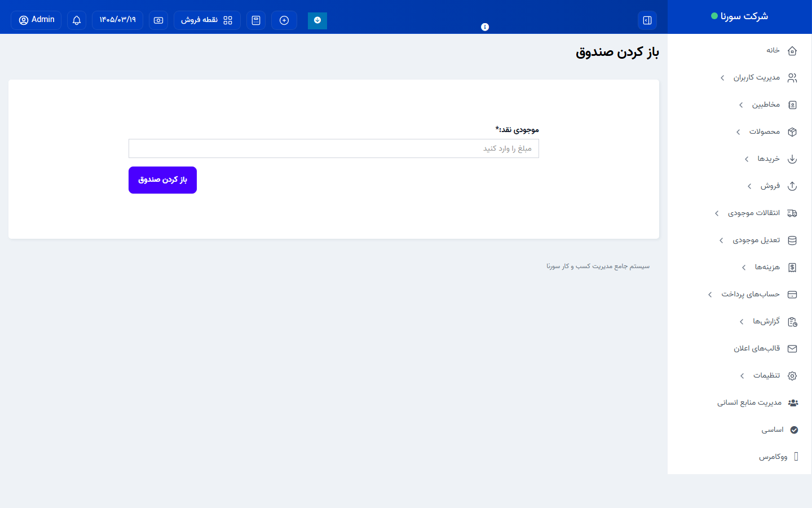Click the receipt icon for هزینه‌ها
Screen dimensions: 812x508
(792, 268)
